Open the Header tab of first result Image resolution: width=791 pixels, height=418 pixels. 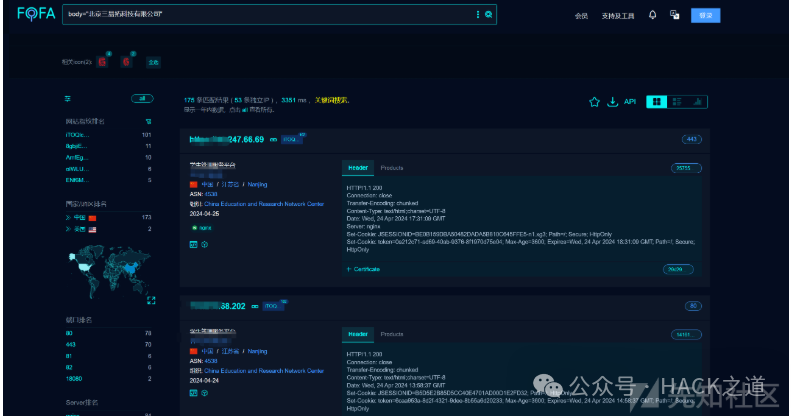[358, 168]
